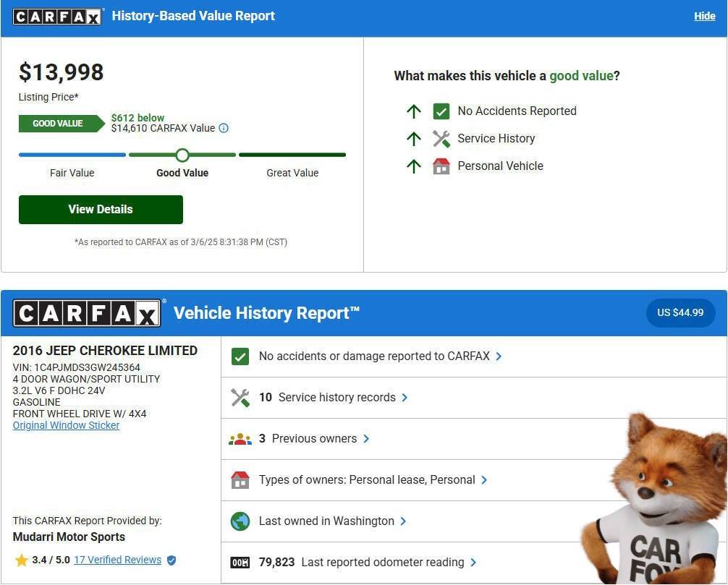Click the Last reported odometer reading text
Viewport: 728px width, 585px height.
[383, 563]
